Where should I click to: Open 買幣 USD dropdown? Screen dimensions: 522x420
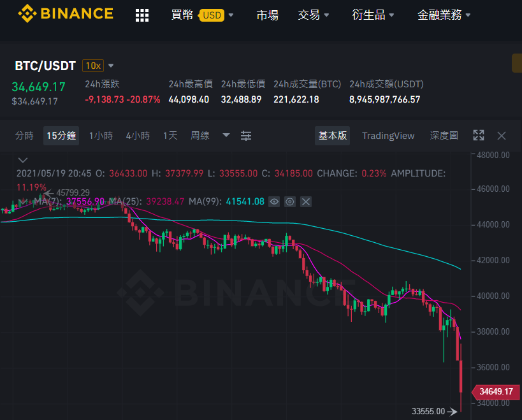click(202, 15)
